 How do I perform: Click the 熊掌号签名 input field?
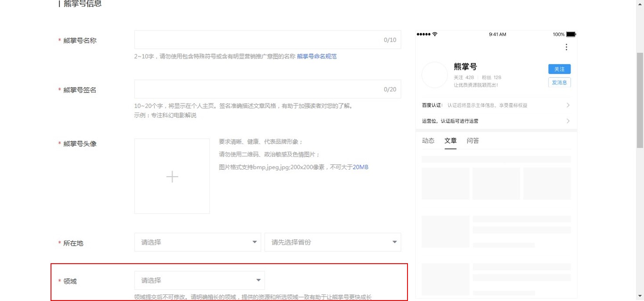pyautogui.click(x=268, y=89)
